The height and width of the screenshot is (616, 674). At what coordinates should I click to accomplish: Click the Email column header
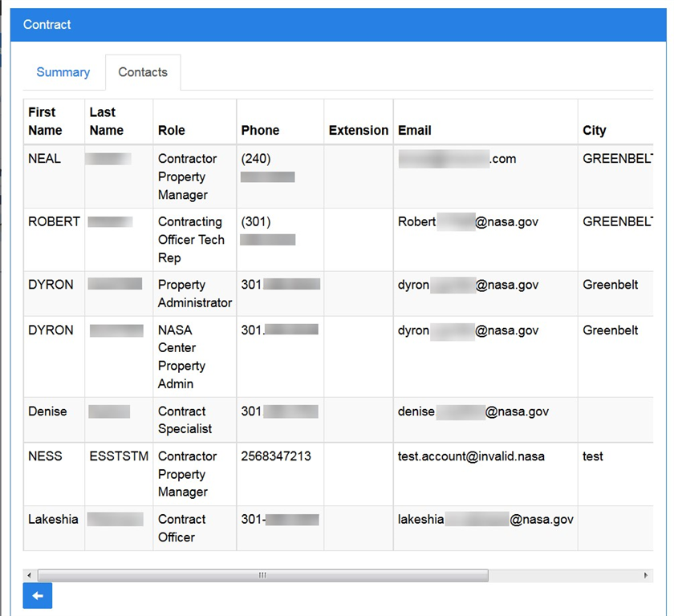pos(415,130)
